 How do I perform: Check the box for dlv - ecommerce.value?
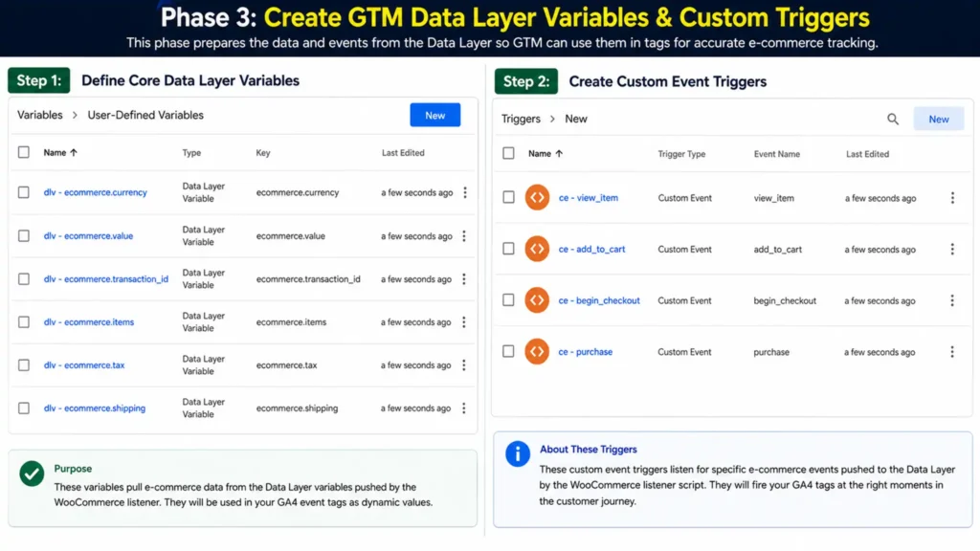click(24, 236)
